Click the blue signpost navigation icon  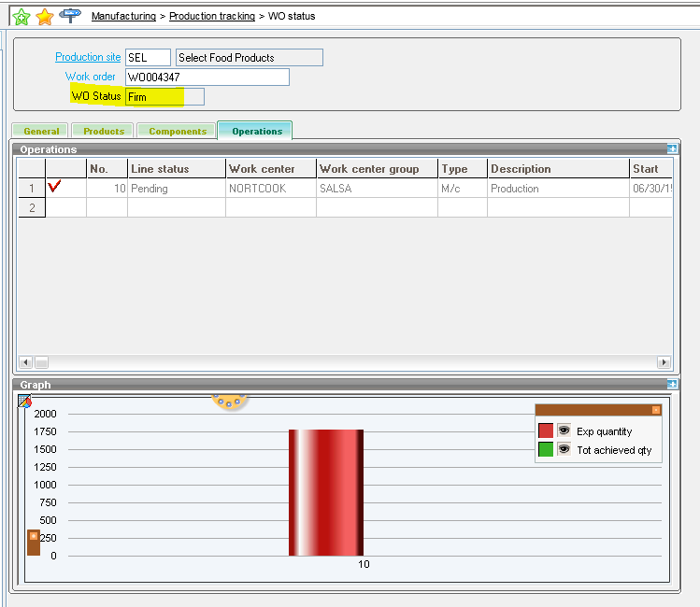click(69, 15)
